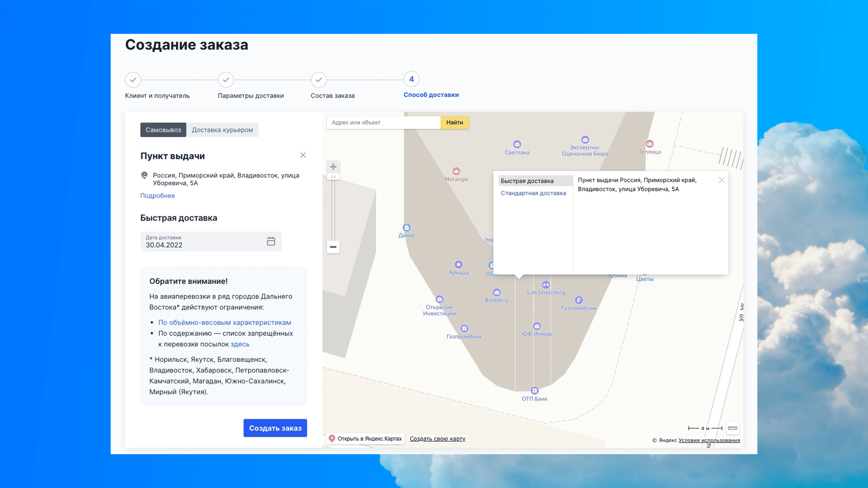Close the map balloon popup

pyautogui.click(x=721, y=180)
